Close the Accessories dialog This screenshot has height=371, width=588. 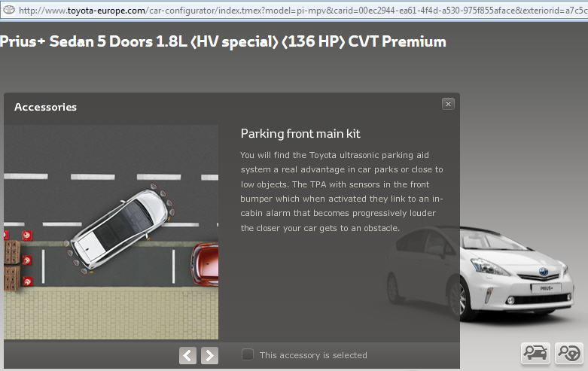click(x=448, y=104)
